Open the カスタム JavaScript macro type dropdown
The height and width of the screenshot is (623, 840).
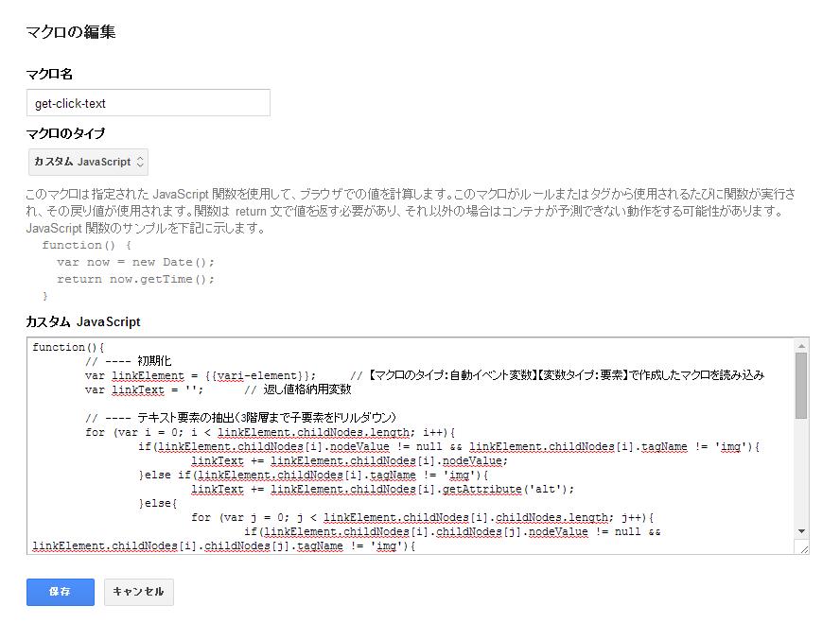click(x=88, y=162)
